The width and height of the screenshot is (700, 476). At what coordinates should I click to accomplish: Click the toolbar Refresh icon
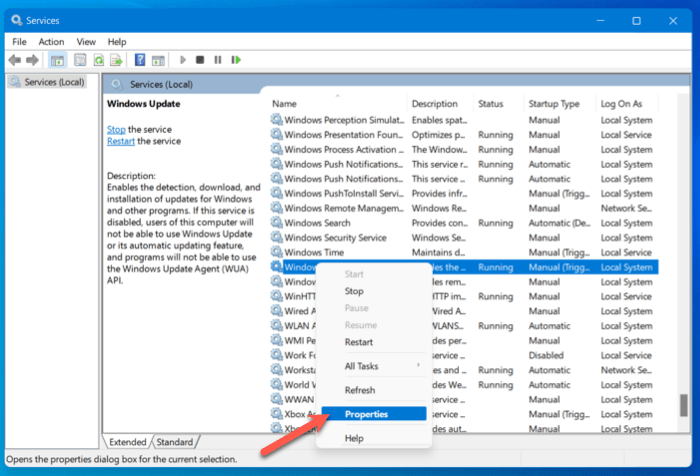click(99, 60)
